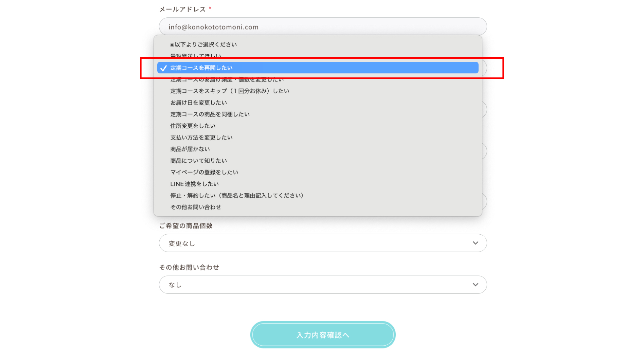The height and width of the screenshot is (362, 644).
Task: Open the ご希望の商品個数 dropdown
Action: [x=323, y=243]
